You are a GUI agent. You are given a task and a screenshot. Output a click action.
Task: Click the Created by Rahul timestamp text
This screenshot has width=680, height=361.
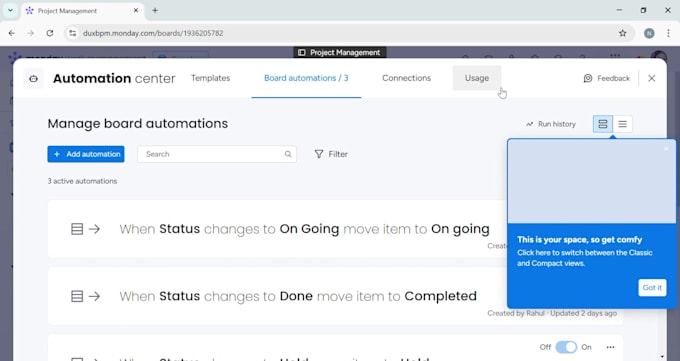point(552,313)
